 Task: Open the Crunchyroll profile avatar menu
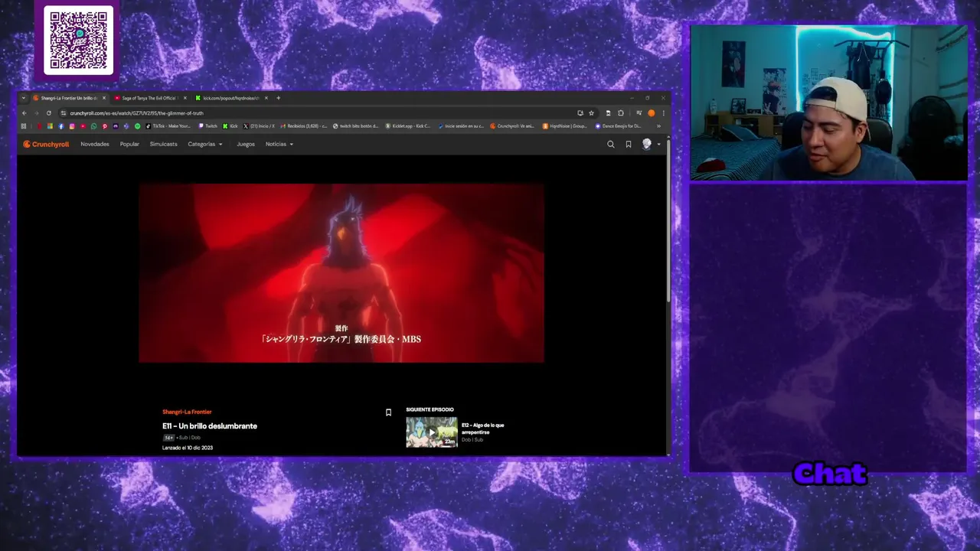[650, 144]
